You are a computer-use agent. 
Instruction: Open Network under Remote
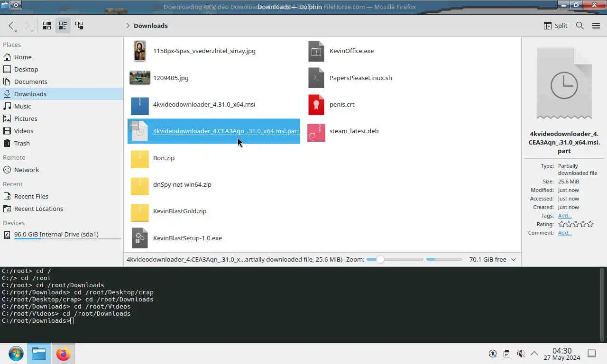click(62, 170)
